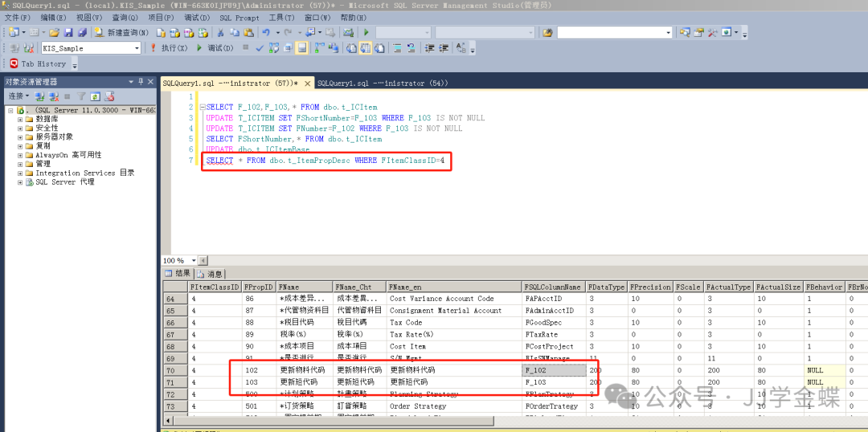Click the open file folder icon
Image resolution: width=868 pixels, height=432 pixels.
point(54,33)
